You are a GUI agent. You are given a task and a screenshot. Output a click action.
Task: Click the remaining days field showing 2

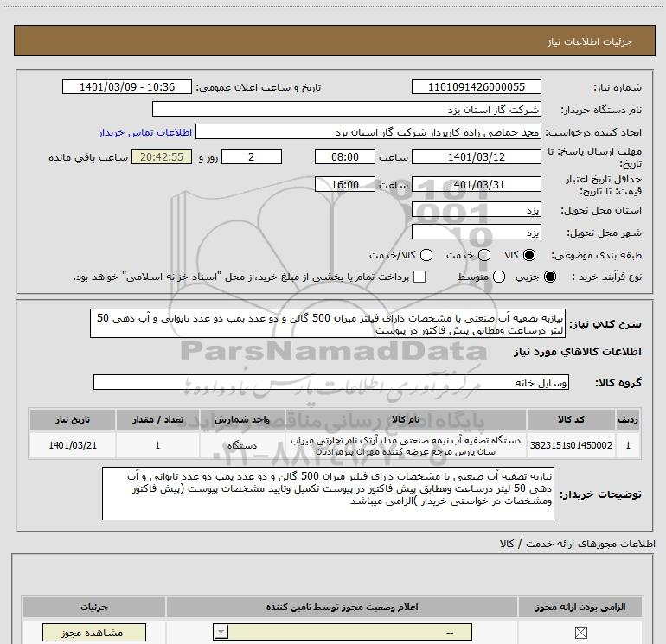coord(252,156)
